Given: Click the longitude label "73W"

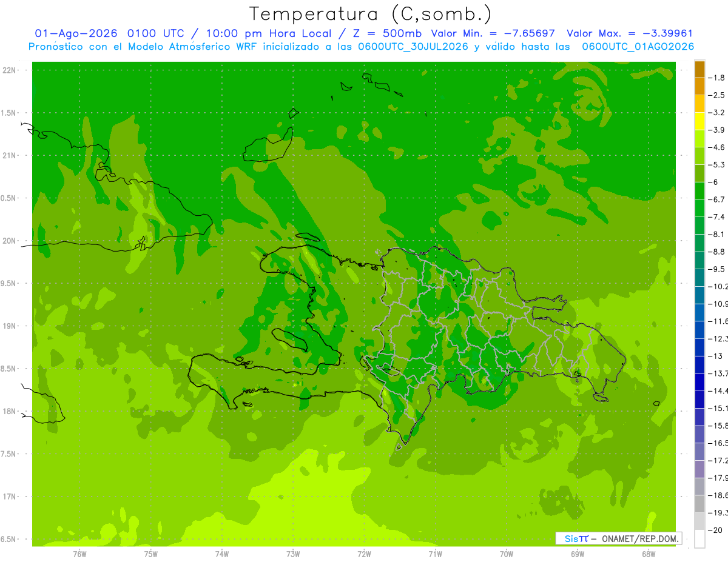Looking at the screenshot, I should click(293, 554).
